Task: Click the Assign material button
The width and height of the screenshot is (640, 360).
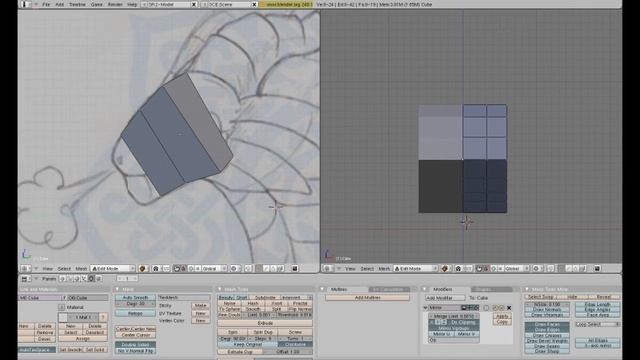Action: click(83, 339)
